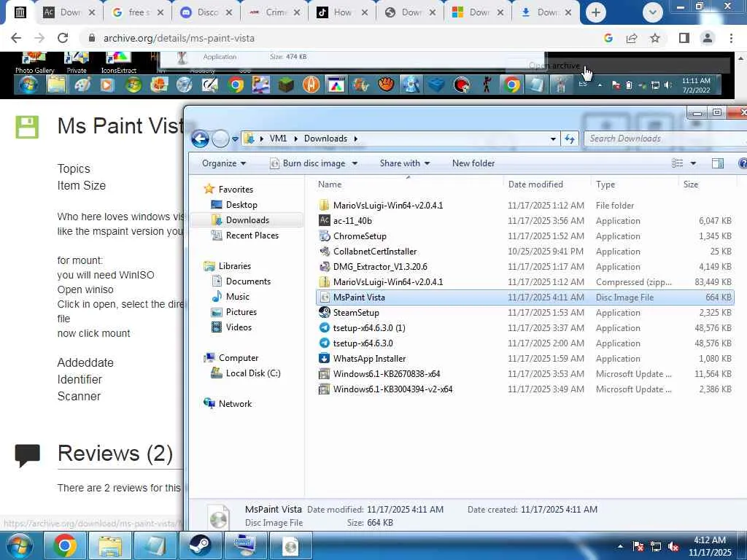Select Windows6.1-KB2670838-x64 update icon
Viewport: 747px width, 560px height.
tap(324, 374)
